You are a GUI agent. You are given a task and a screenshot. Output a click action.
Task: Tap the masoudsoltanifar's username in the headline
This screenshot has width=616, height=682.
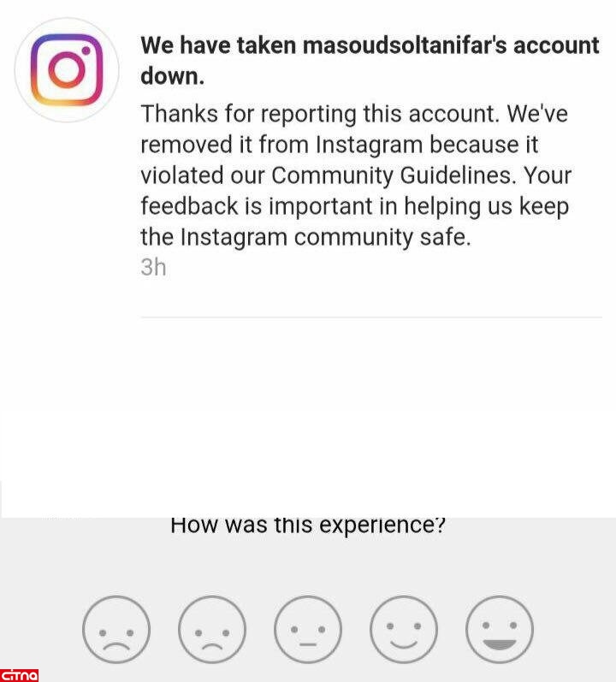click(x=405, y=45)
